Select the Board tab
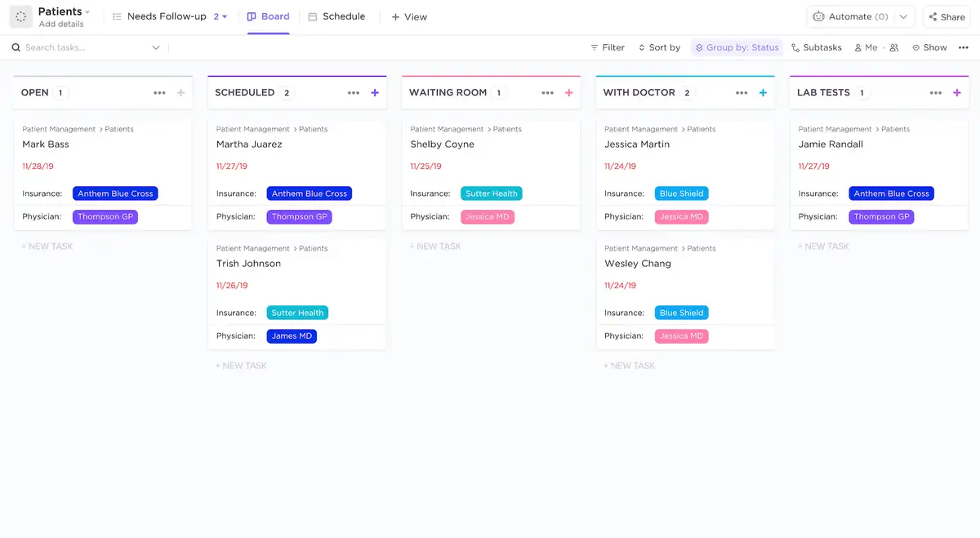The image size is (980, 538). point(268,16)
